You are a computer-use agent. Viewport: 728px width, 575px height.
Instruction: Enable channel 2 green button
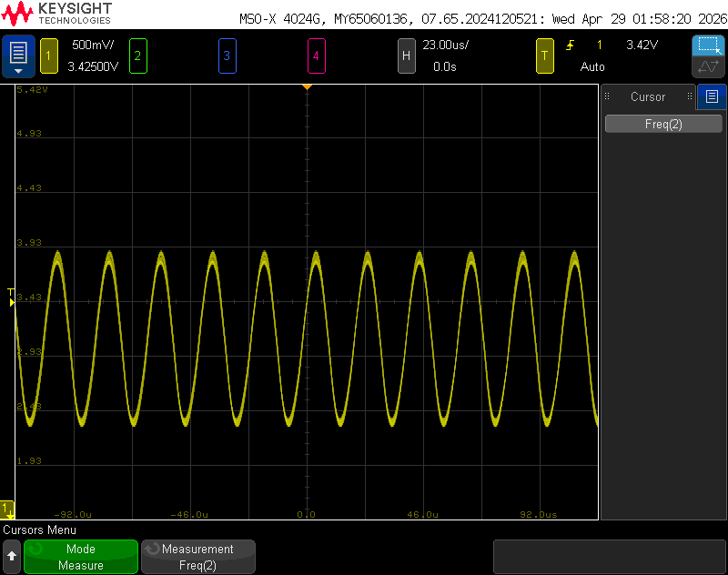point(138,56)
